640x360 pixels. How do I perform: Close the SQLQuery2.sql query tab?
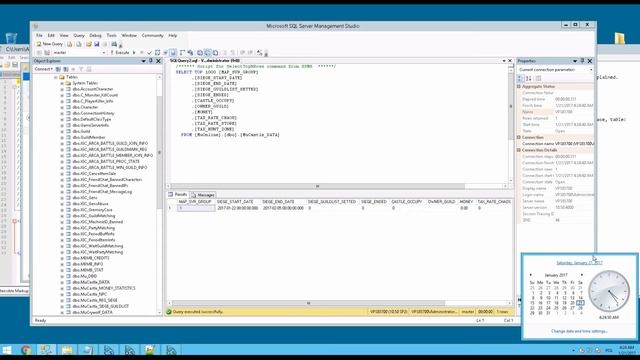coord(510,60)
